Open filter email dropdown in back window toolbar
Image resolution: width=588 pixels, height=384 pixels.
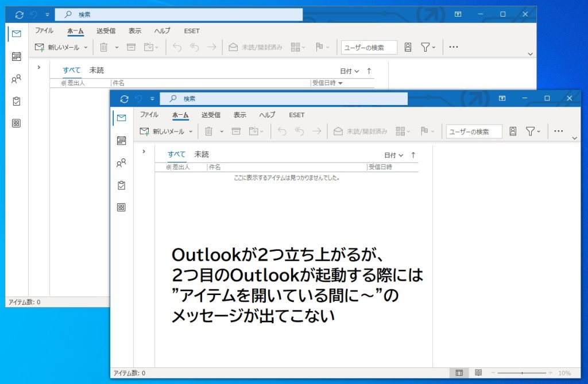click(x=428, y=47)
